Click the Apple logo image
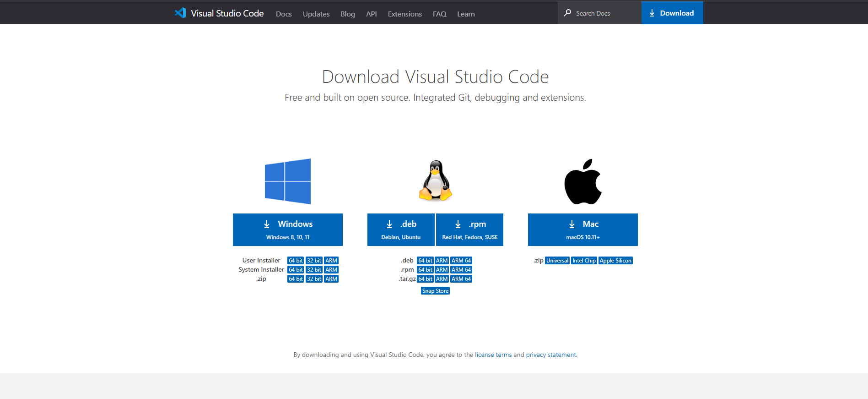868x399 pixels. (x=583, y=181)
